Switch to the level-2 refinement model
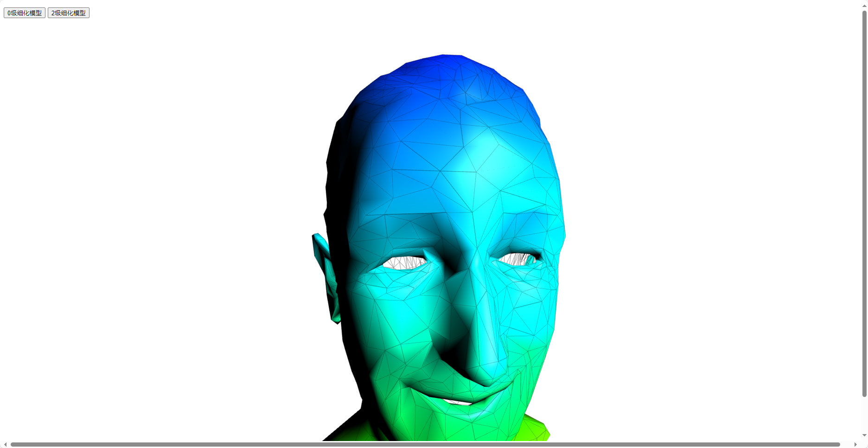 click(x=68, y=13)
